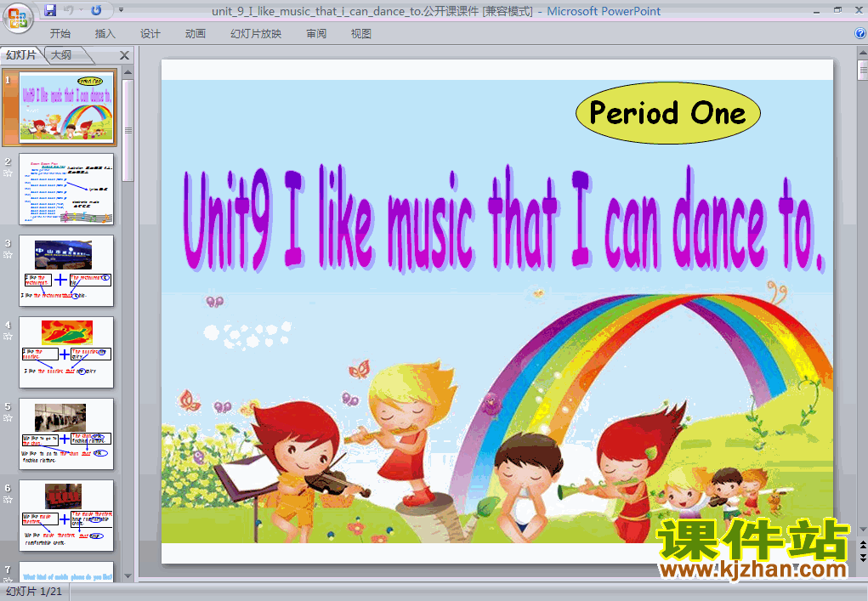Open the 开始 ribbon tab
Viewport: 868px width, 601px height.
tap(60, 34)
